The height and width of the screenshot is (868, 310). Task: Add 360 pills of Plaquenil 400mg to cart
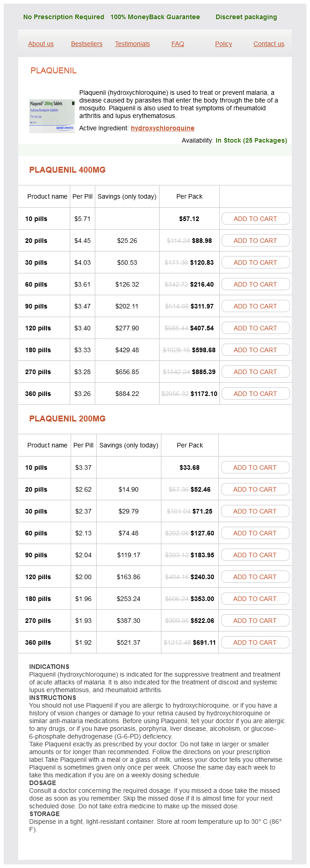click(x=255, y=394)
